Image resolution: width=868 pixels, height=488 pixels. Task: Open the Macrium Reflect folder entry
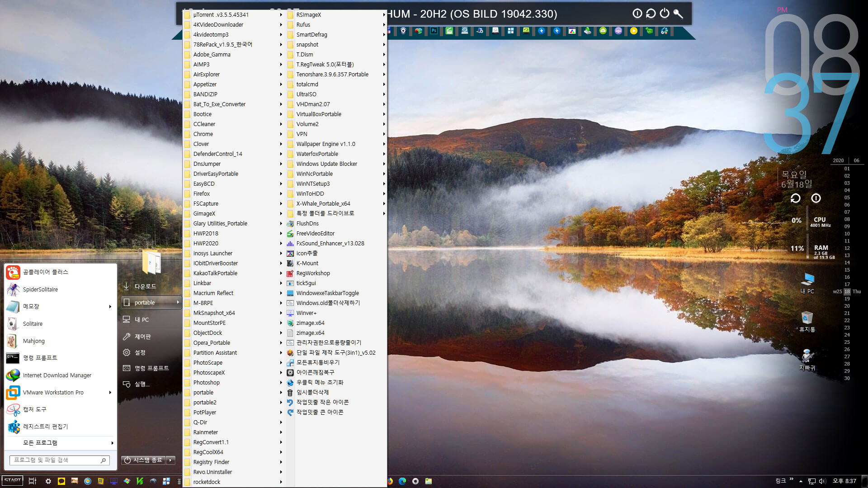tap(233, 293)
